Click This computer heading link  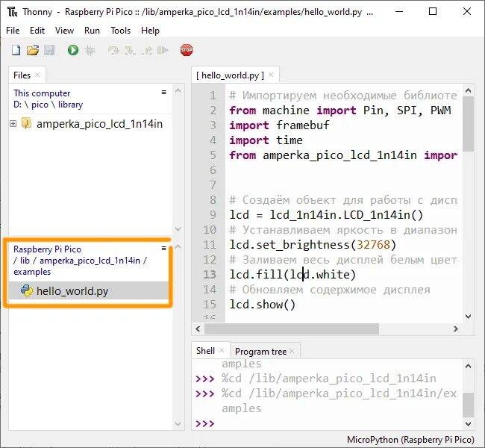[42, 93]
